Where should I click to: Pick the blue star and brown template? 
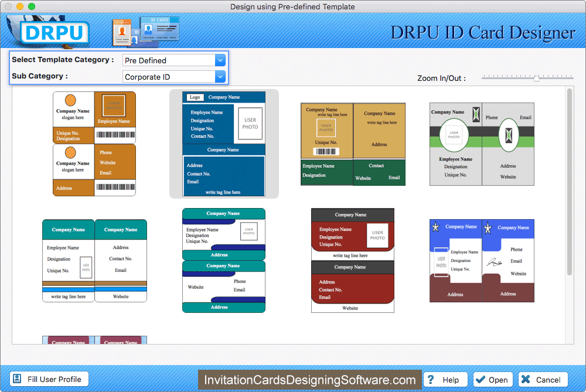[x=482, y=261]
